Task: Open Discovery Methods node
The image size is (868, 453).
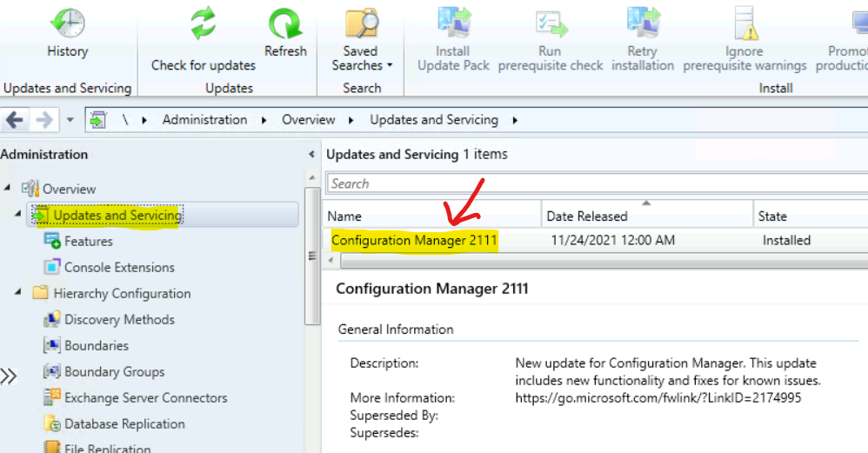Action: pos(119,319)
